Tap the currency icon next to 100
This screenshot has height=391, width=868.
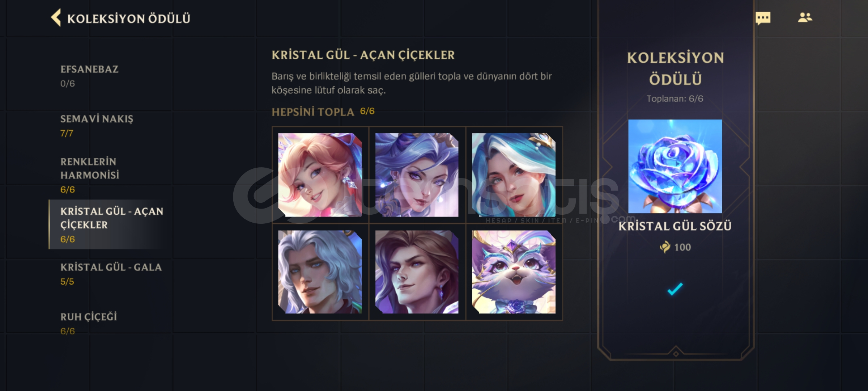665,247
